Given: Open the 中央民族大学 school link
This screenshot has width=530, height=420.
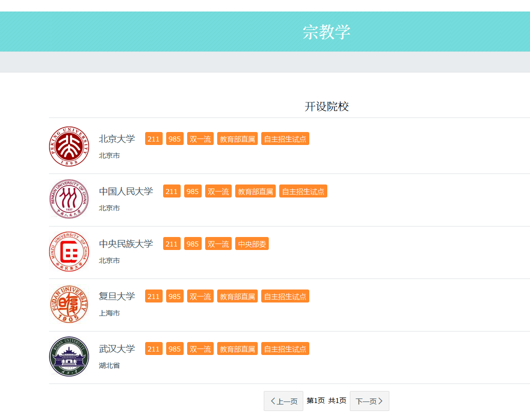Looking at the screenshot, I should (126, 244).
